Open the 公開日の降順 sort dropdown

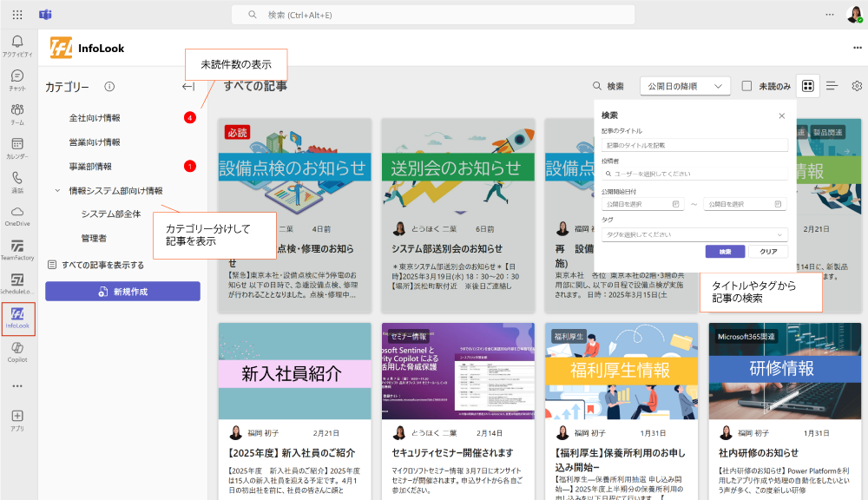tap(685, 86)
